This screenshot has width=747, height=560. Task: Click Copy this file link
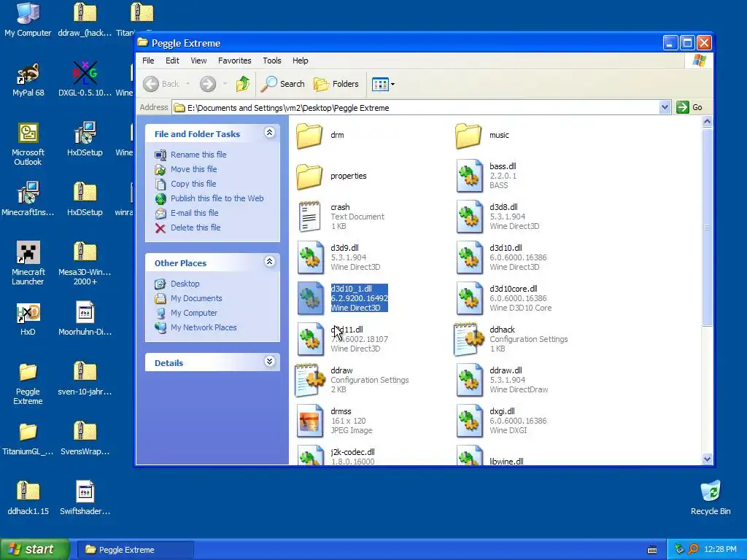193,184
